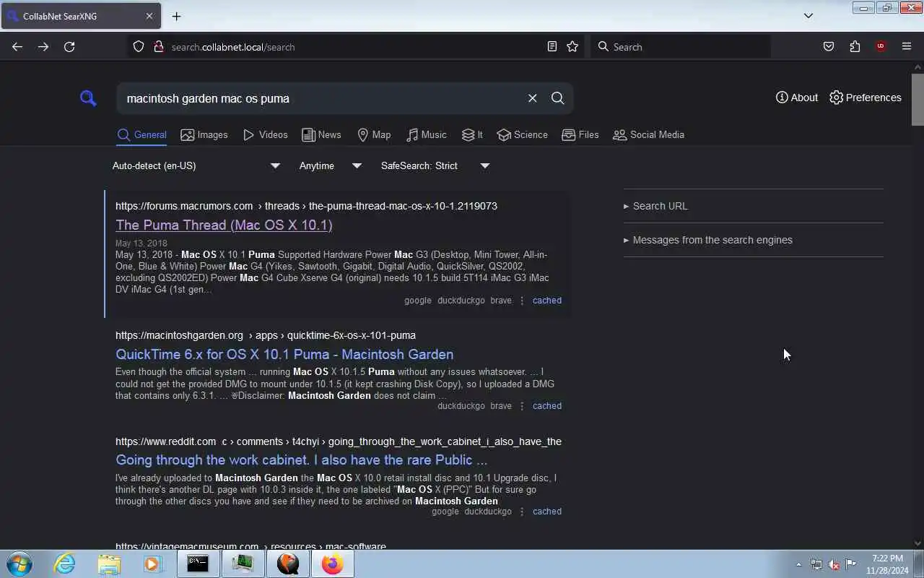This screenshot has height=578, width=924.
Task: Click the forums.macrumors.com result URL
Action: click(x=306, y=206)
